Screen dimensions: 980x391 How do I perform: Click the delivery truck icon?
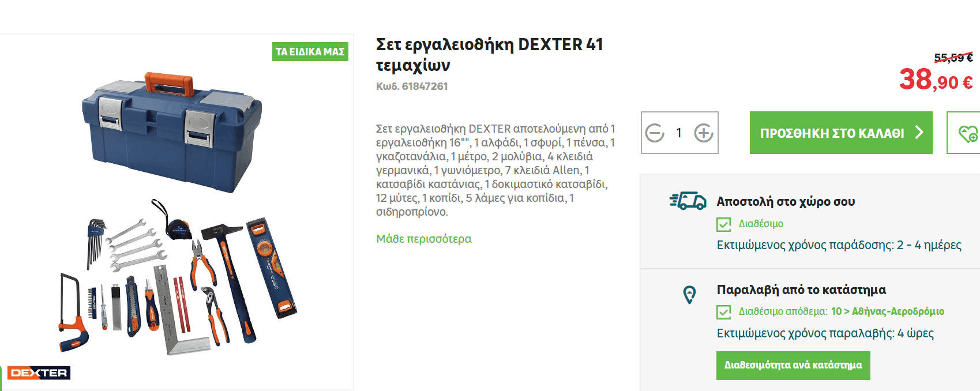pyautogui.click(x=688, y=201)
